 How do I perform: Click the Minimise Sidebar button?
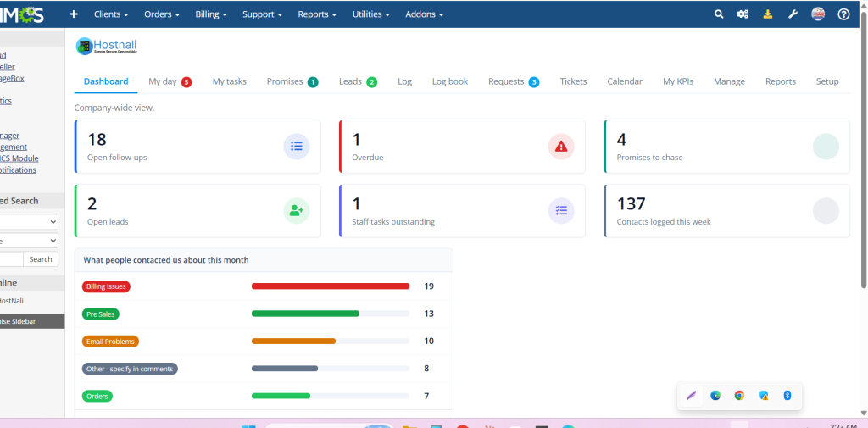click(x=32, y=321)
